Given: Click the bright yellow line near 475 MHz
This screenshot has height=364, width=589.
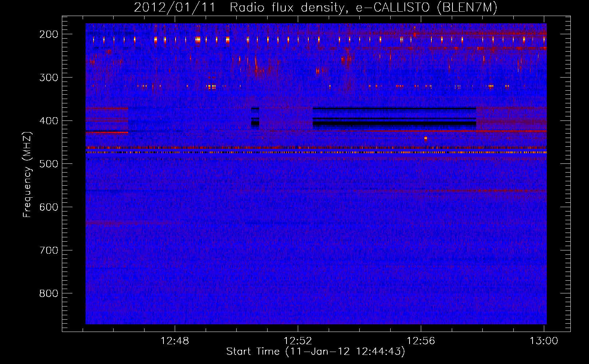Looking at the screenshot, I should pyautogui.click(x=316, y=153).
